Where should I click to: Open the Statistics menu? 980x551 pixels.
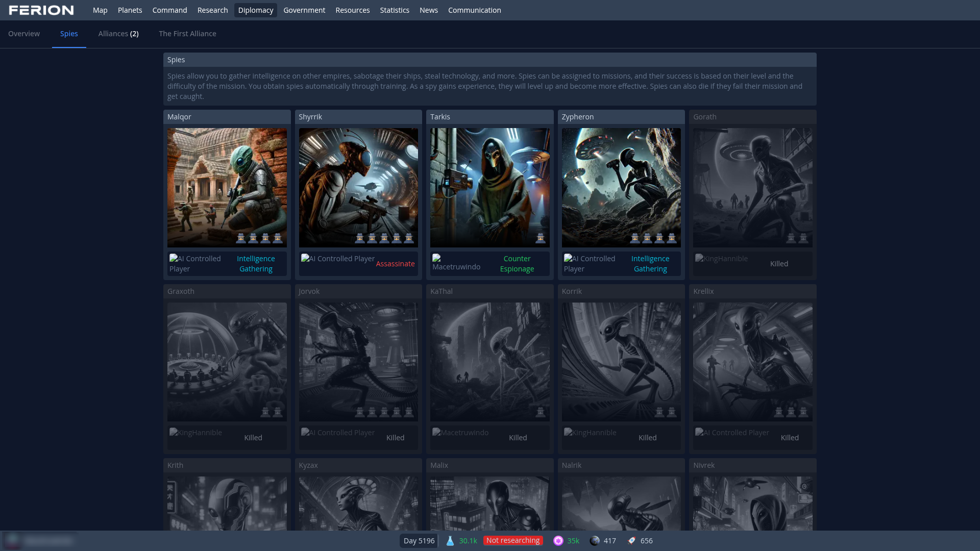(395, 10)
